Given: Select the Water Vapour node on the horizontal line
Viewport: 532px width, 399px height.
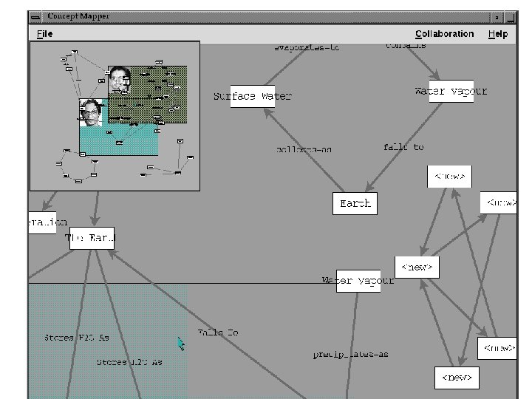Looking at the screenshot, I should (358, 281).
